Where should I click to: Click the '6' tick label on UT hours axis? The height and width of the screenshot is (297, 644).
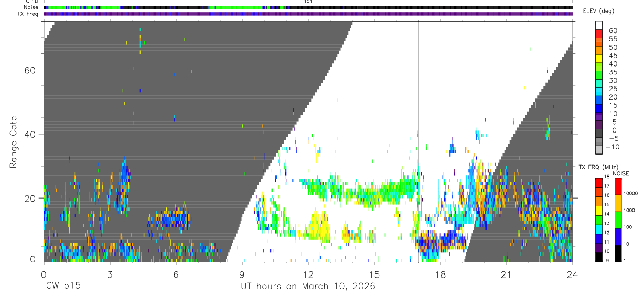point(176,274)
